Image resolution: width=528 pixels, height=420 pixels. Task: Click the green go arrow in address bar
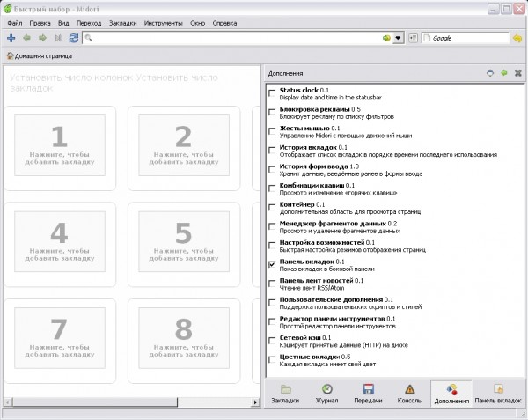point(386,38)
